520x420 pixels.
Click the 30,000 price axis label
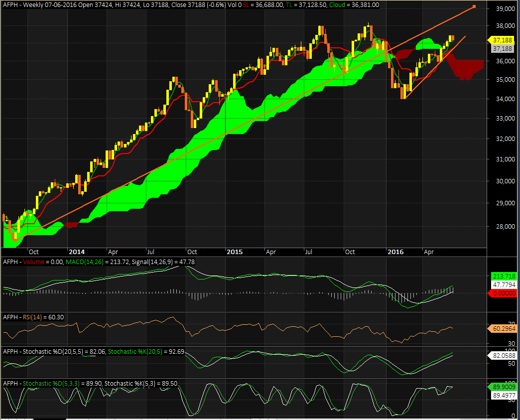point(506,181)
